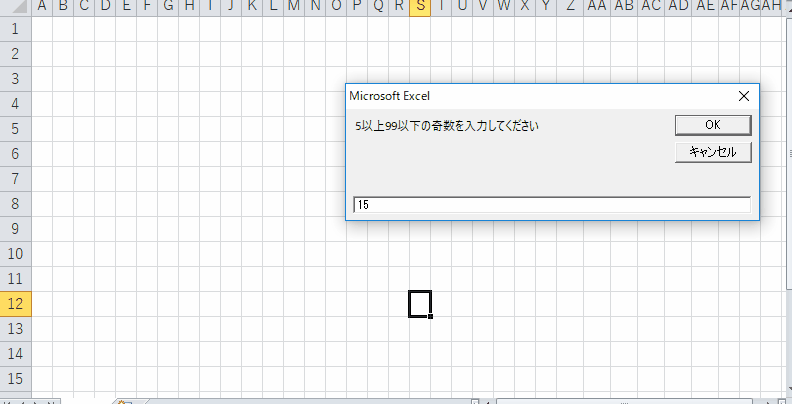Close the Microsoft Excel input dialog
792x404 pixels.
point(743,96)
